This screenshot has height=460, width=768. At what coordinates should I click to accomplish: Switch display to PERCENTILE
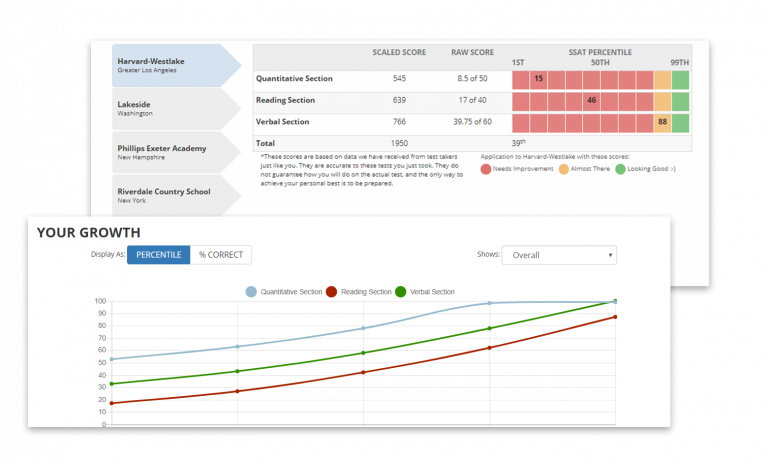pyautogui.click(x=158, y=255)
